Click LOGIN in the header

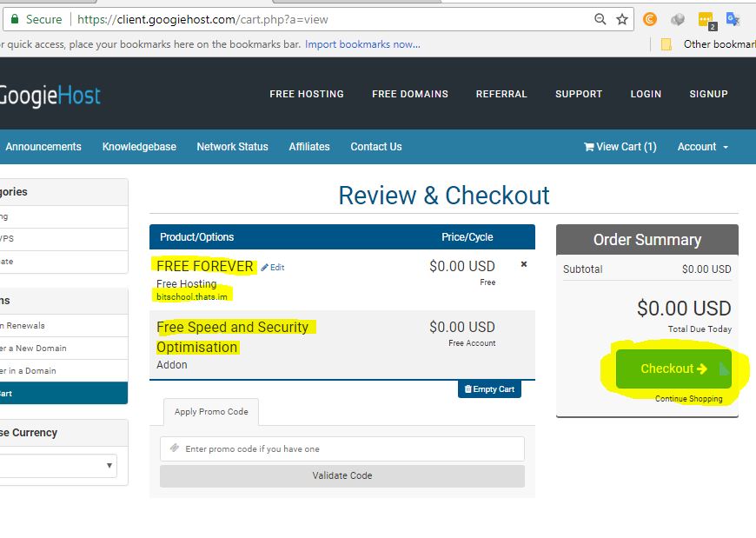(646, 94)
